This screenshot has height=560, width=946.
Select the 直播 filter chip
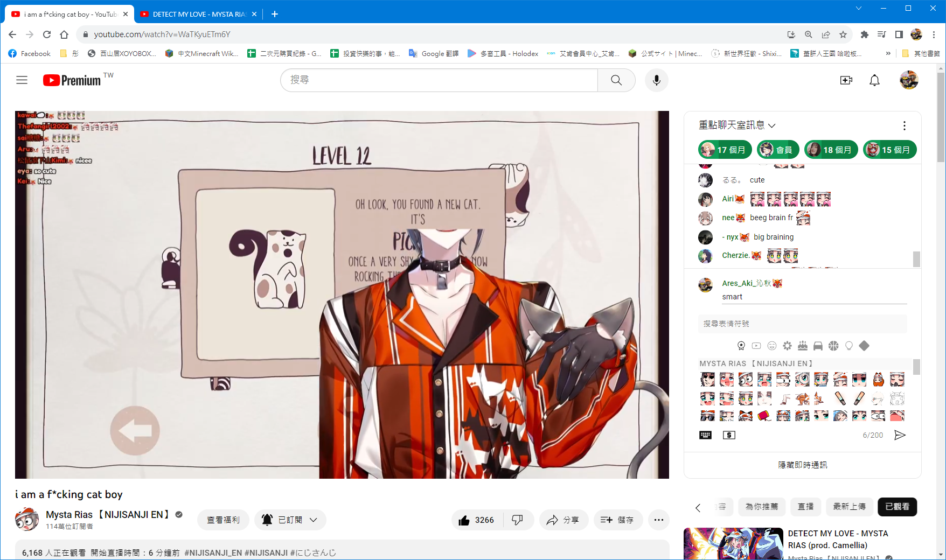point(806,507)
